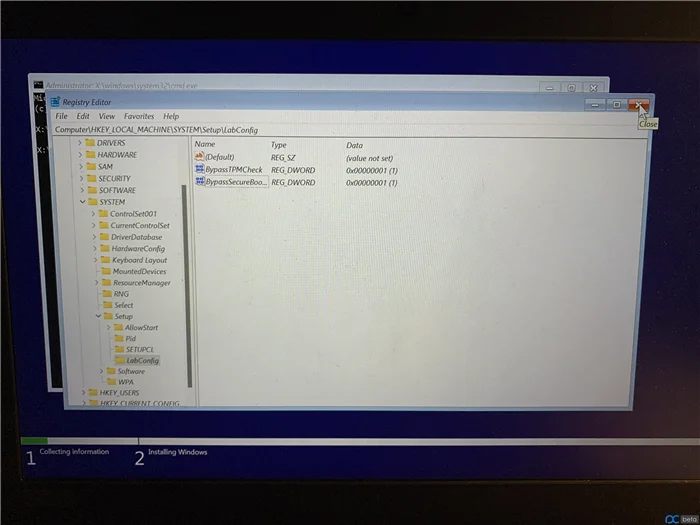The image size is (700, 525).
Task: Expand the SAM key
Action: click(x=81, y=167)
